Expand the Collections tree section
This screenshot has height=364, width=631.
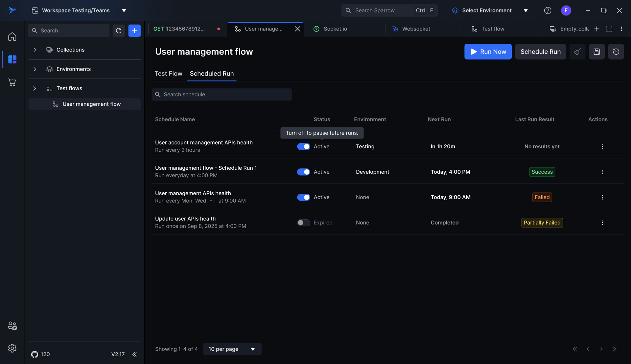click(x=35, y=50)
